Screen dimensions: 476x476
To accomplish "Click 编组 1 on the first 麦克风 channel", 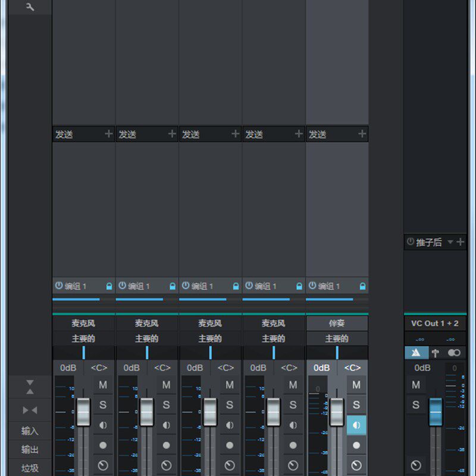I will [x=76, y=286].
